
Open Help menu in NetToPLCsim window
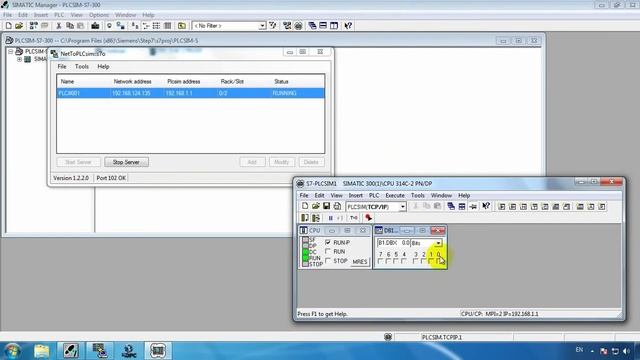click(103, 67)
